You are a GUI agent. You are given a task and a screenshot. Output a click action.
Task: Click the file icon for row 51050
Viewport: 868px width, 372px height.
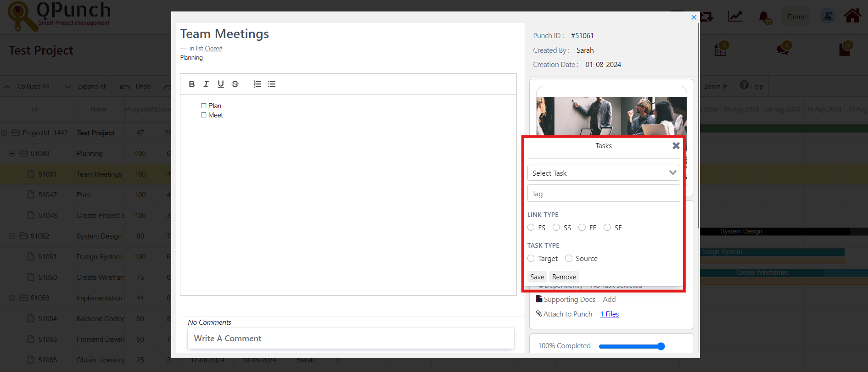pos(31,277)
